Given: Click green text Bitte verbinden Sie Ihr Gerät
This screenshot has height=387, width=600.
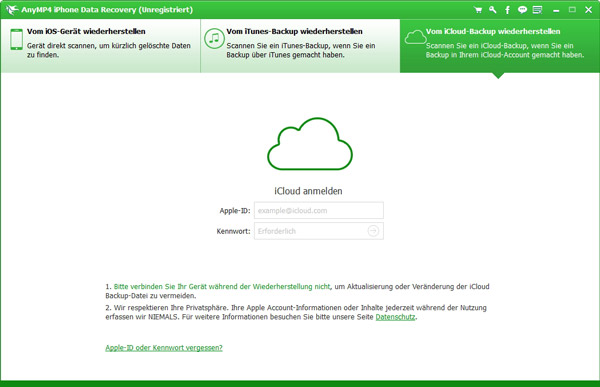Looking at the screenshot, I should 222,286.
